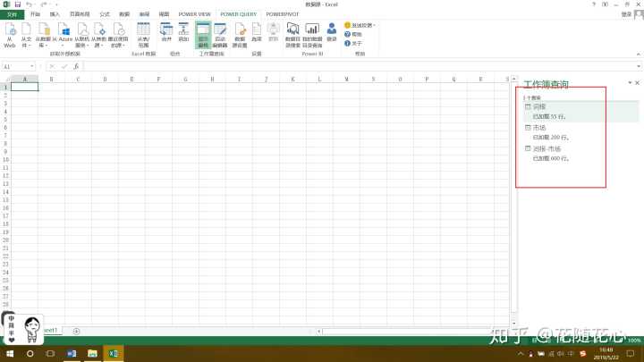Click the Options (选项) icon
This screenshot has width=644, height=362.
click(257, 33)
